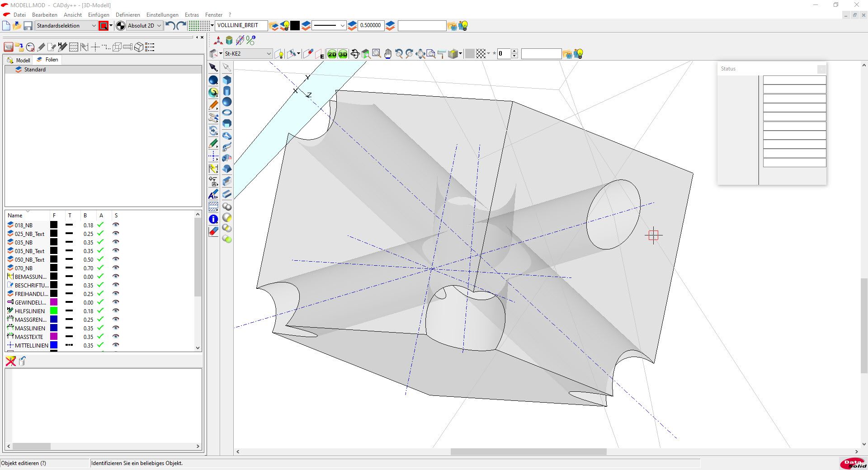The width and height of the screenshot is (868, 470).
Task: Click the red X delete icon
Action: [10, 361]
